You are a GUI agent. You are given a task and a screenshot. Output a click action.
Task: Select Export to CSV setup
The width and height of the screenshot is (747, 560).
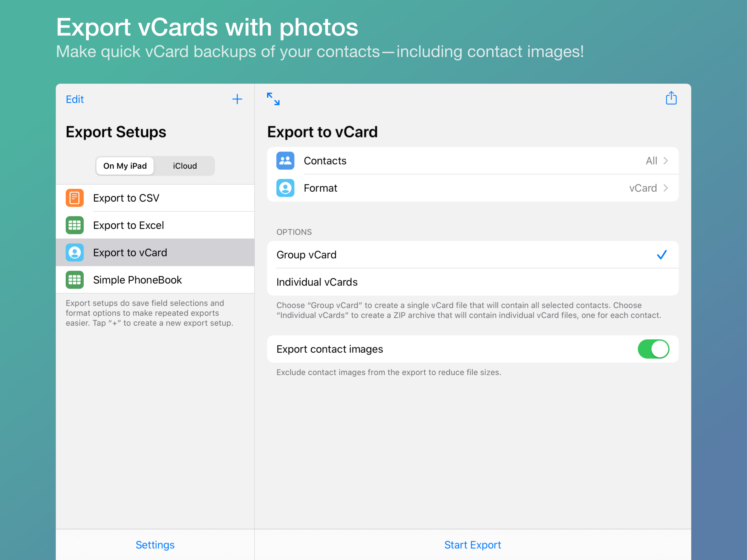tap(155, 198)
